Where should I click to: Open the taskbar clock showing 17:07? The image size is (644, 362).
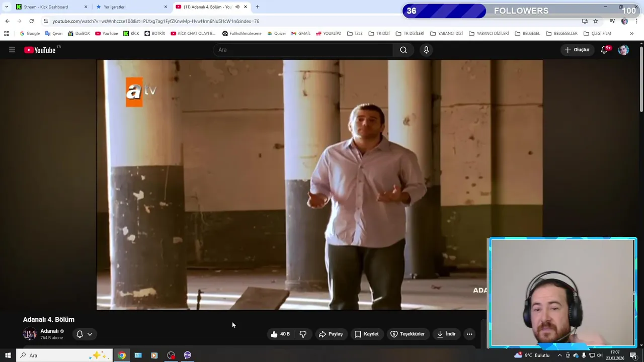pos(615,355)
